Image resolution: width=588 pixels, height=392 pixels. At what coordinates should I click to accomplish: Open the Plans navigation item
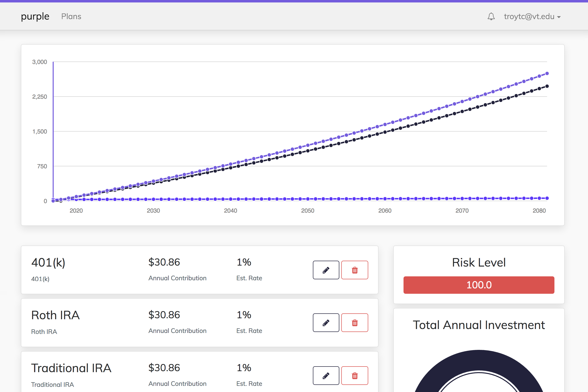pyautogui.click(x=71, y=16)
